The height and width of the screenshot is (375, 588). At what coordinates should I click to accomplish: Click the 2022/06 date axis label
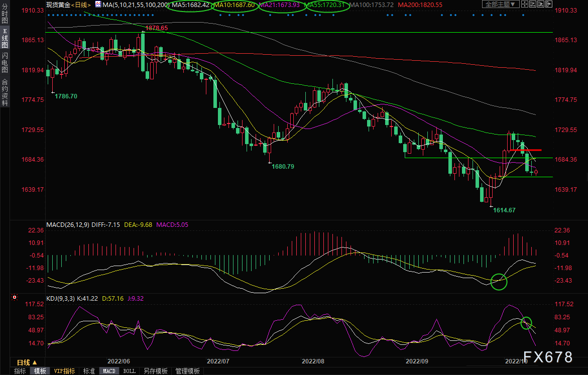click(x=119, y=361)
